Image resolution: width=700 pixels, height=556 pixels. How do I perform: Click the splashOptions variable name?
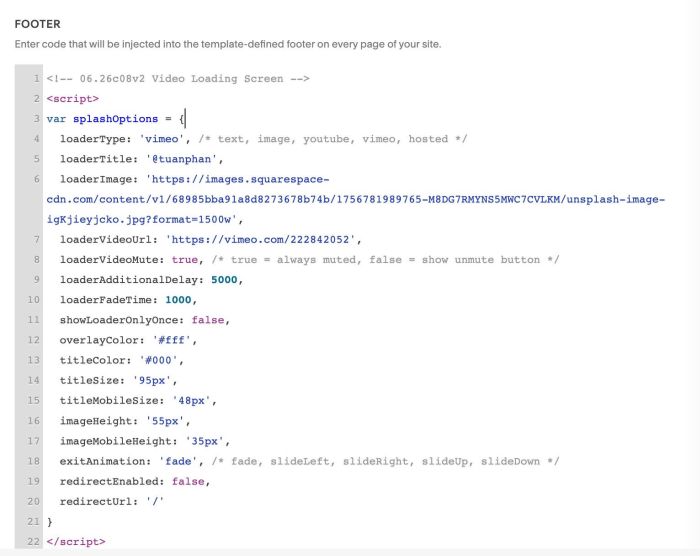tap(116, 119)
